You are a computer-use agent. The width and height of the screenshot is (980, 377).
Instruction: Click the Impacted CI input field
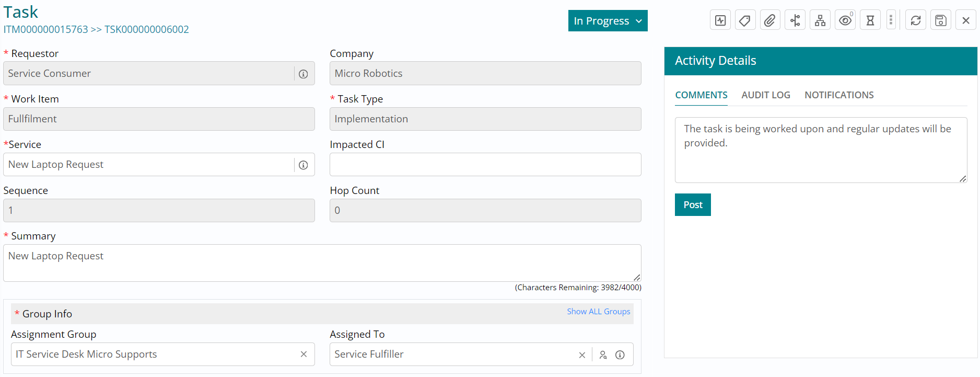[485, 165]
